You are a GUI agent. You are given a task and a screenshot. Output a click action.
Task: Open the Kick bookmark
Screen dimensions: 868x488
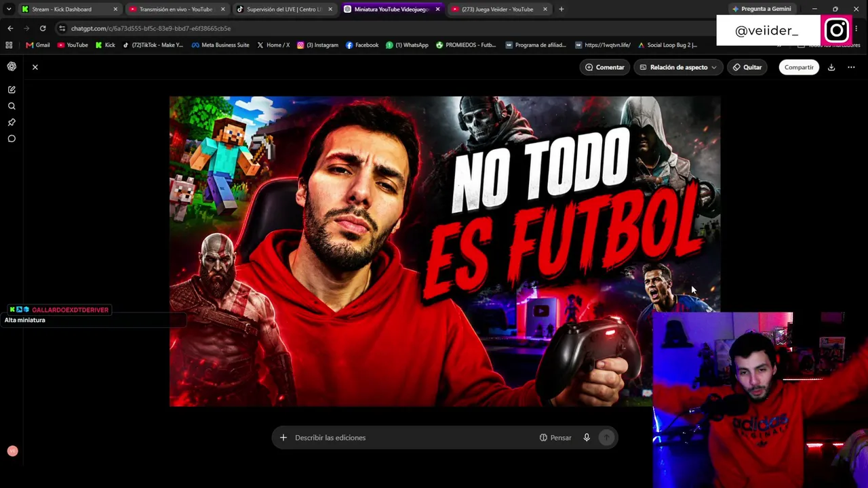105,45
